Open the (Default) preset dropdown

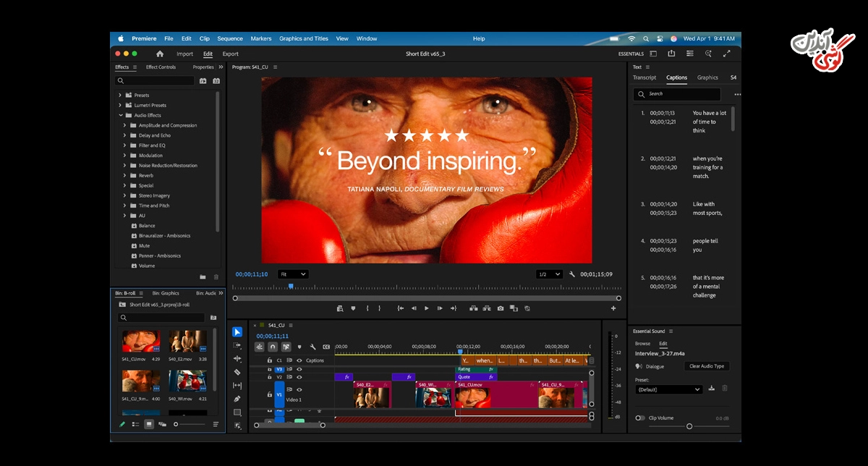pos(669,389)
